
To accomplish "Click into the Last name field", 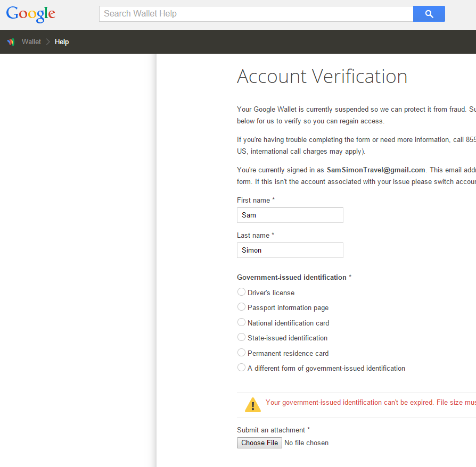I will point(290,250).
